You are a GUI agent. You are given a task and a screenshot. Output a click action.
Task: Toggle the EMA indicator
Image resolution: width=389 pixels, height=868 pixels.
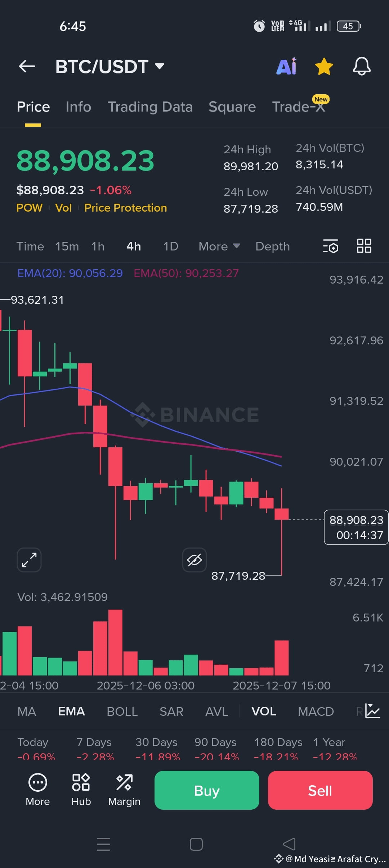pyautogui.click(x=71, y=711)
